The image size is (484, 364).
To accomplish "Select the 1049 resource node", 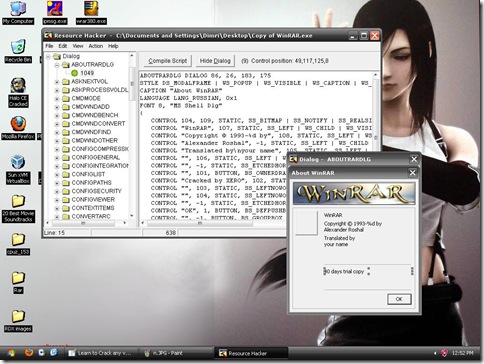I will click(87, 73).
